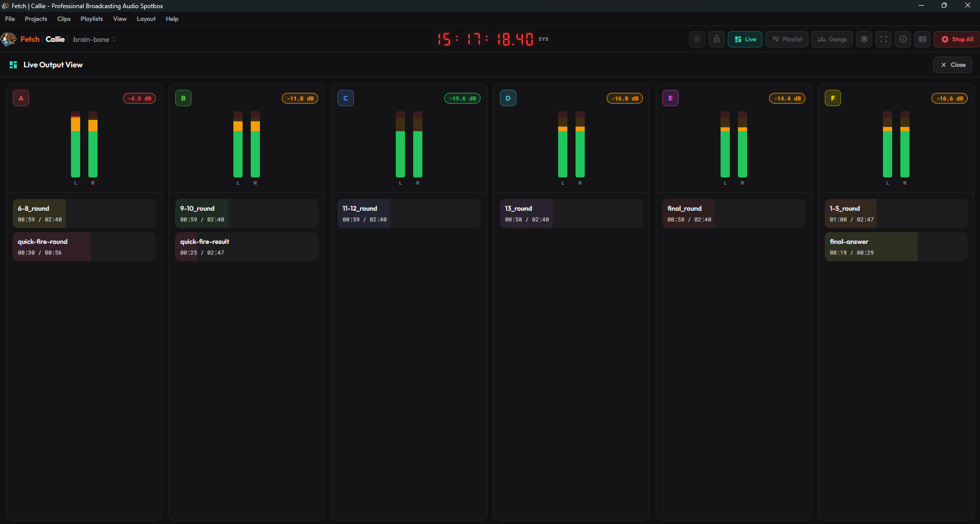This screenshot has height=524, width=980.
Task: Enter fullscreen mode icon
Action: (x=883, y=39)
